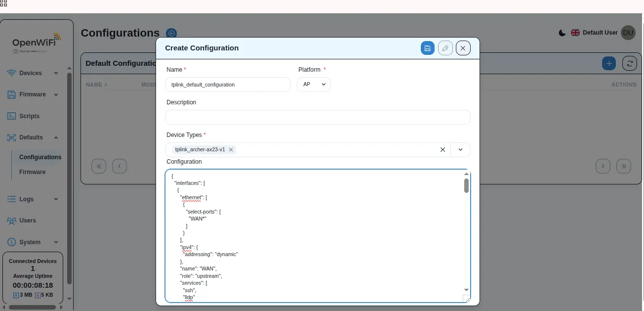Click the configuration editor's vertical scrollbar
The width and height of the screenshot is (644, 311).
[x=466, y=185]
